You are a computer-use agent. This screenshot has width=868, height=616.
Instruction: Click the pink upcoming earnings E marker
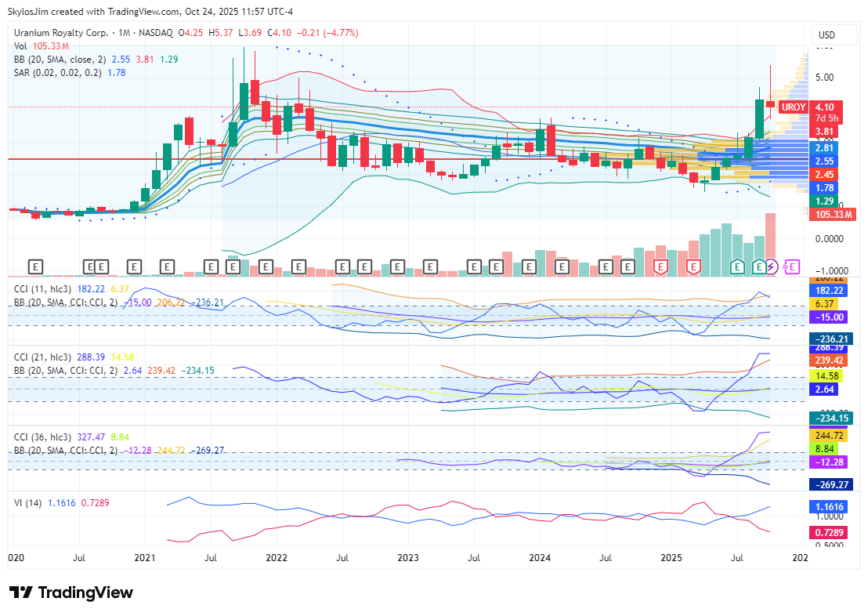791,267
